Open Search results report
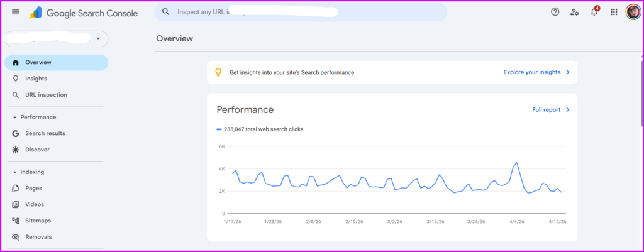The image size is (644, 252). coord(45,133)
